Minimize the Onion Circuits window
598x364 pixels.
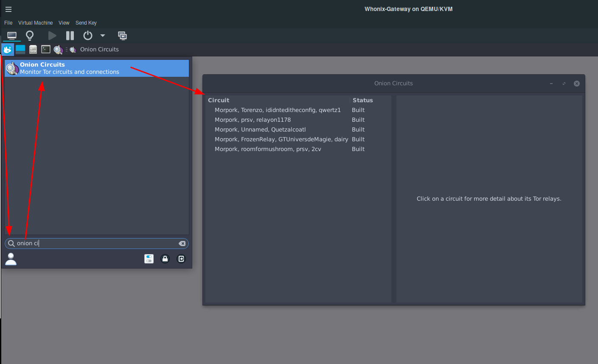551,84
